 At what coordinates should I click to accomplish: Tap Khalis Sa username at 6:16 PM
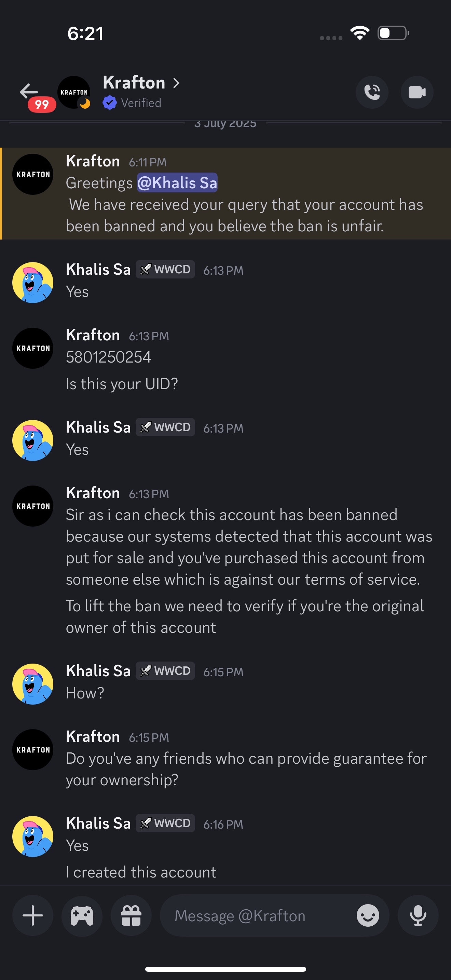click(x=98, y=823)
